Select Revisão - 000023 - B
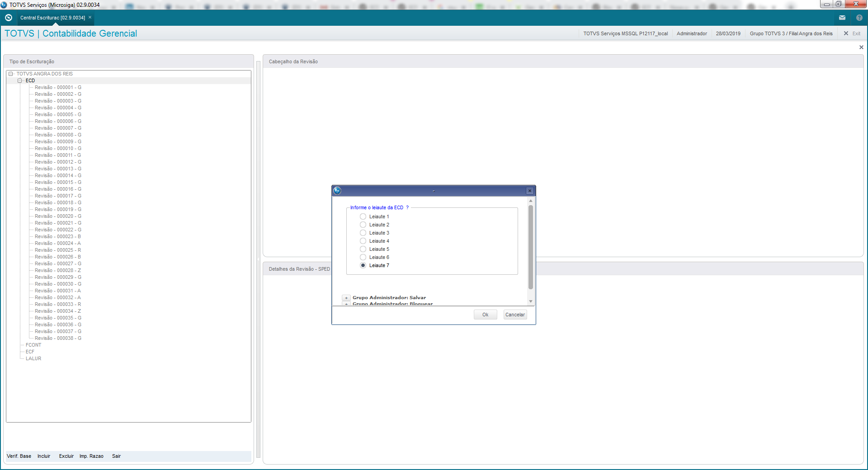Screen dimensions: 868x470 click(x=58, y=236)
